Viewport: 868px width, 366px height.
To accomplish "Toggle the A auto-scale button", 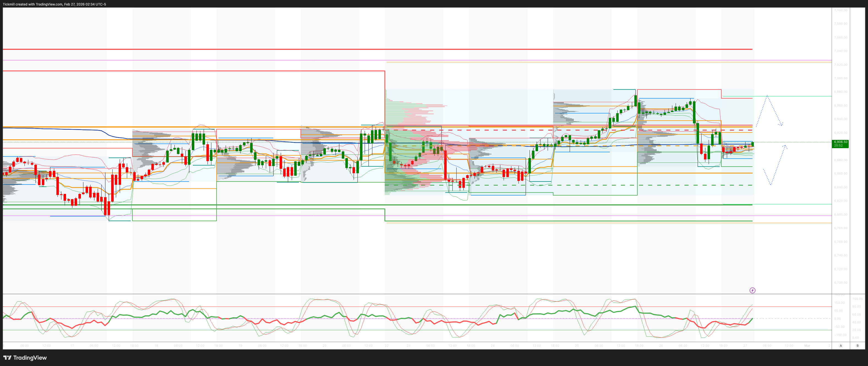I will pyautogui.click(x=841, y=345).
